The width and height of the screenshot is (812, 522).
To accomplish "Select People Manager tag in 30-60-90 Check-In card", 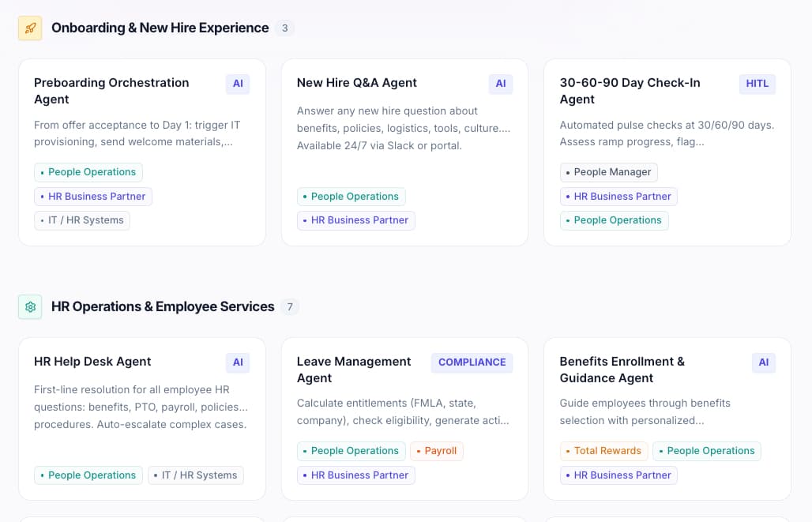I will (608, 172).
